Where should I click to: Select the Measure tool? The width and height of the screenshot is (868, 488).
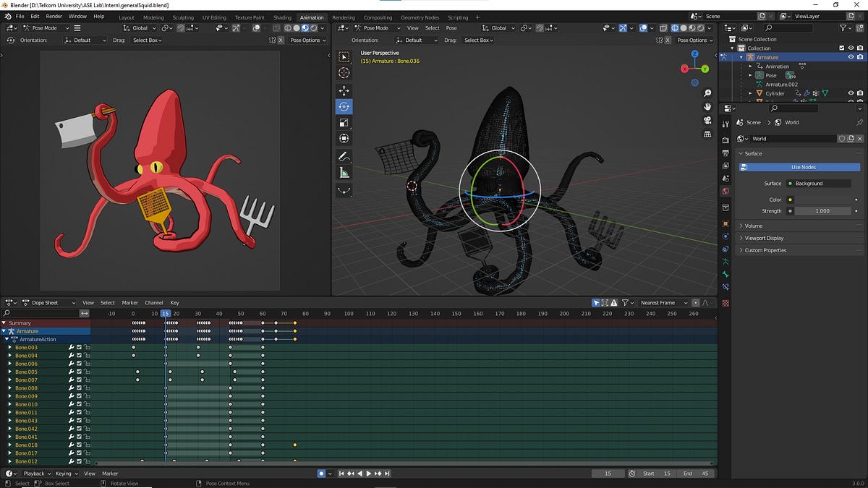[344, 173]
